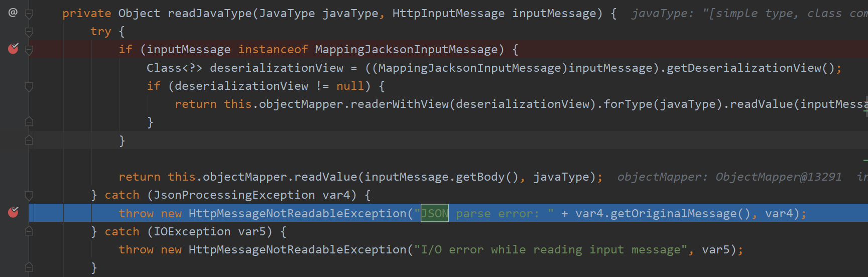Click the fold-end marker on the highlighted closing brace line

tap(29, 140)
